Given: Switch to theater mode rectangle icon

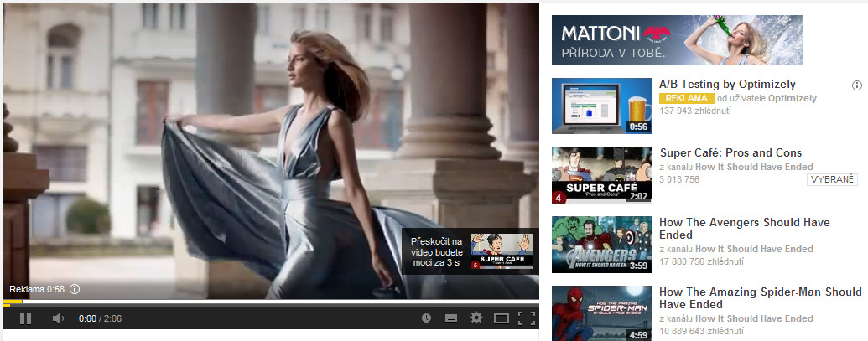Looking at the screenshot, I should (x=501, y=318).
